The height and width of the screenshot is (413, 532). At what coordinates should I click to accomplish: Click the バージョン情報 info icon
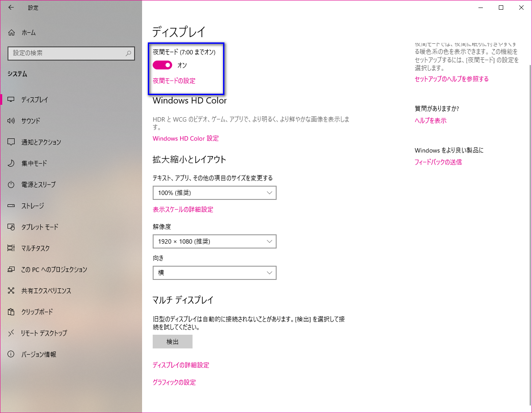coord(12,354)
